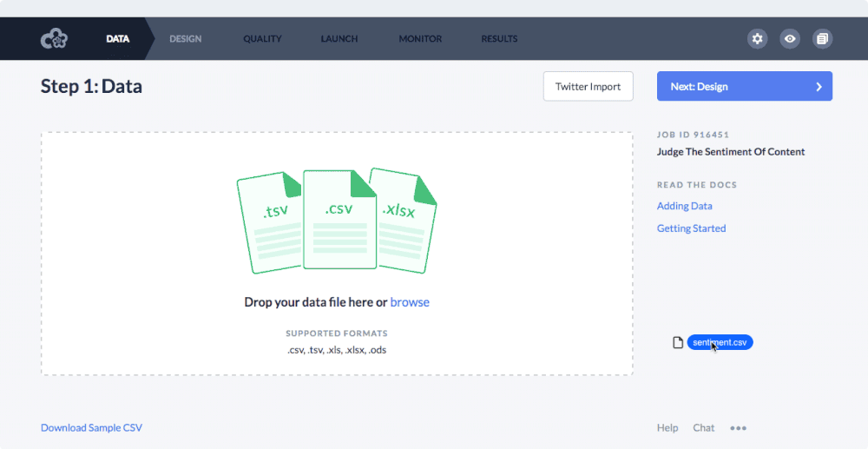
Task: Click the supported formats list text
Action: point(337,350)
